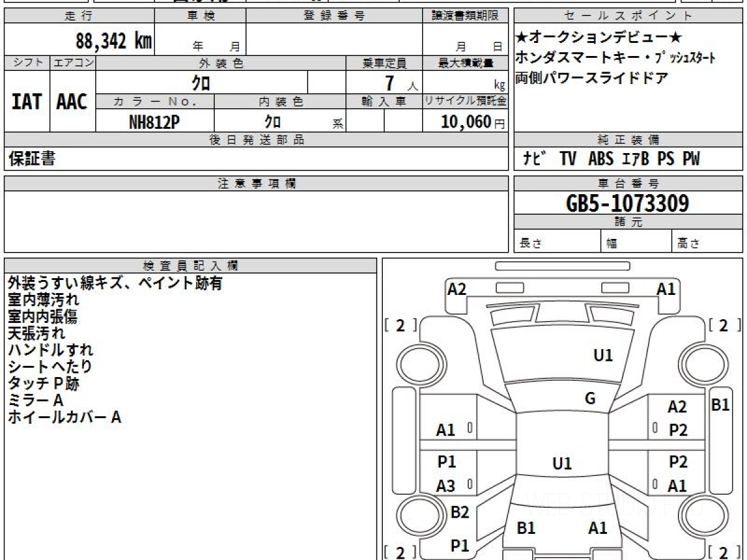Click the 登録番号 header
The width and height of the screenshot is (747, 560).
tap(334, 16)
